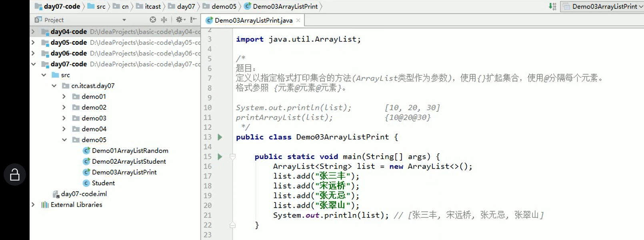This screenshot has height=240, width=644.
Task: Close the Demo03ArrayListPrint.java tab
Action: (298, 20)
